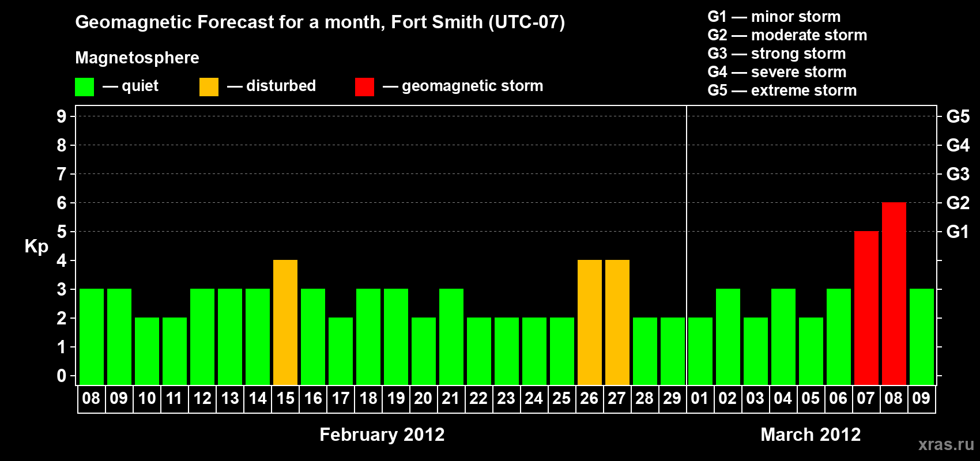Select the green bar for February 21
This screenshot has width=980, height=461.
[451, 337]
